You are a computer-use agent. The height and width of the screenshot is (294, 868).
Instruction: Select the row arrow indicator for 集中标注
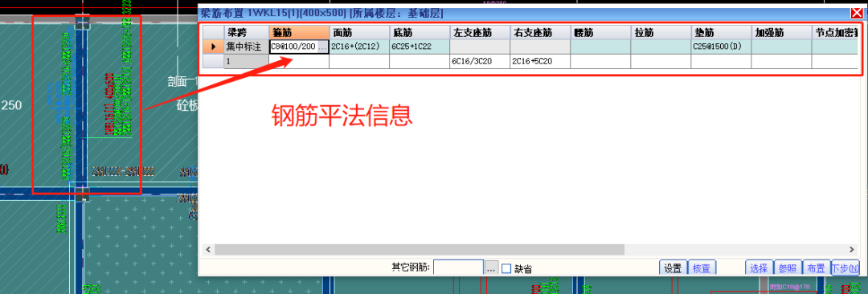coord(213,47)
